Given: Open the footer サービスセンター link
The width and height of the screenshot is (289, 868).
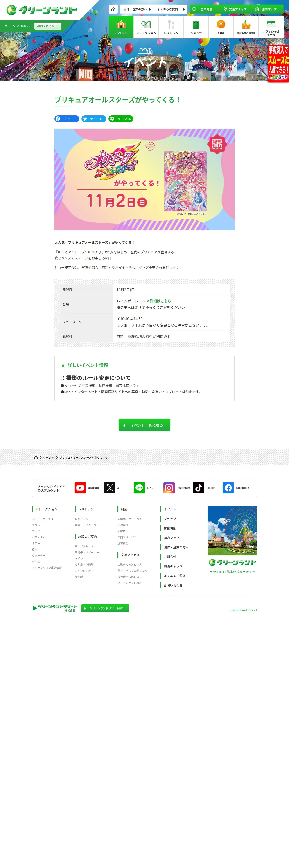Looking at the screenshot, I should coord(86,546).
